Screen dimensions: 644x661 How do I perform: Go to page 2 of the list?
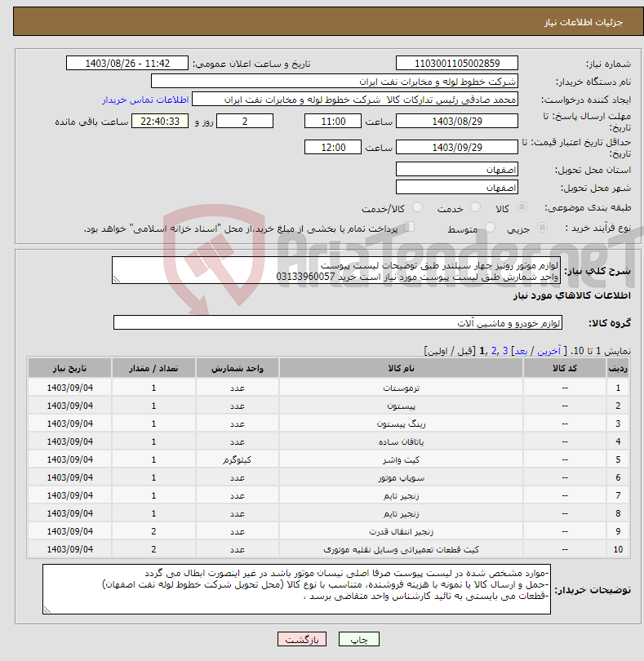494,351
